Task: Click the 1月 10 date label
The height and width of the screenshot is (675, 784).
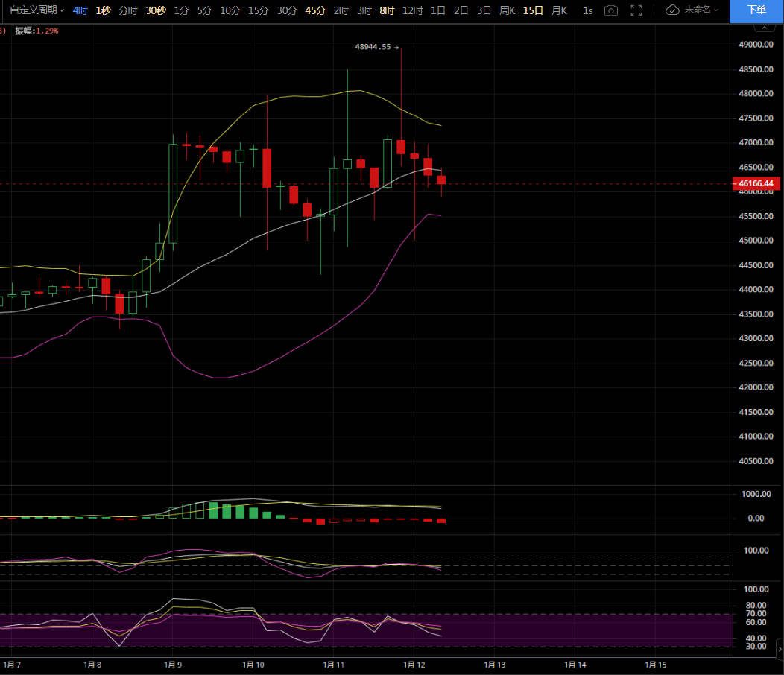Action: 253,665
